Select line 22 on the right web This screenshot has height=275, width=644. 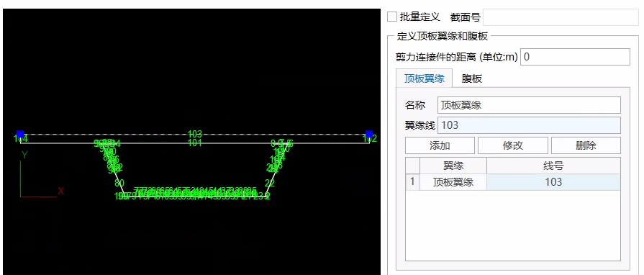coord(270,183)
